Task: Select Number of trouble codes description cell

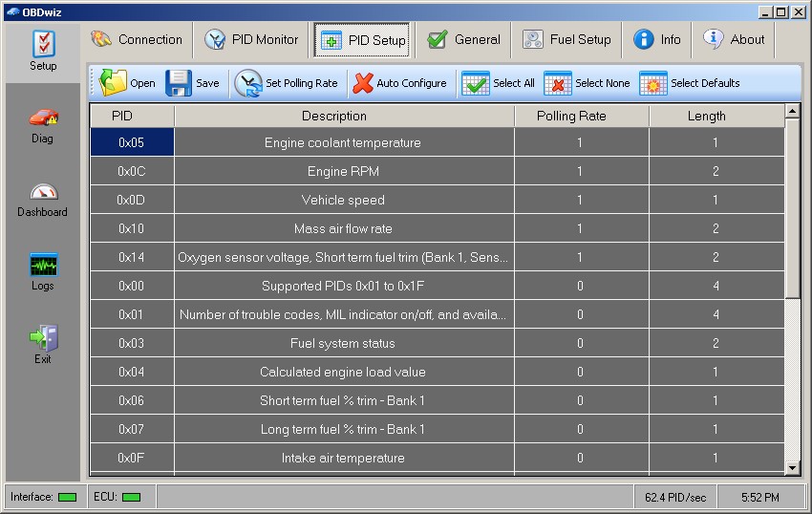Action: tap(344, 314)
